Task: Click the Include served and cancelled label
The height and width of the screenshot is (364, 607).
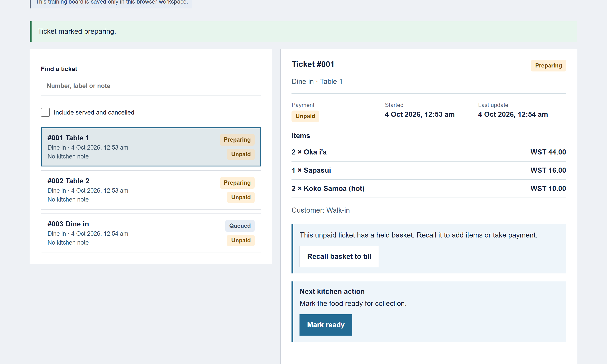Action: coord(94,112)
